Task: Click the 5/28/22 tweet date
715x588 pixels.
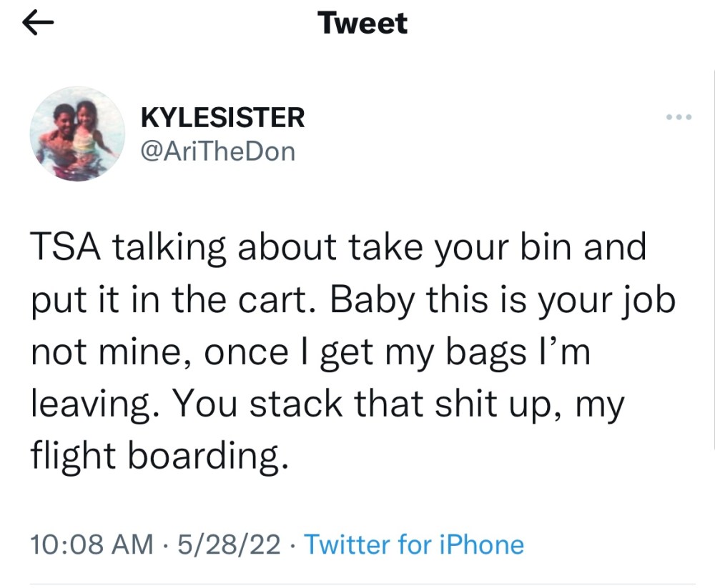Action: click(x=229, y=544)
